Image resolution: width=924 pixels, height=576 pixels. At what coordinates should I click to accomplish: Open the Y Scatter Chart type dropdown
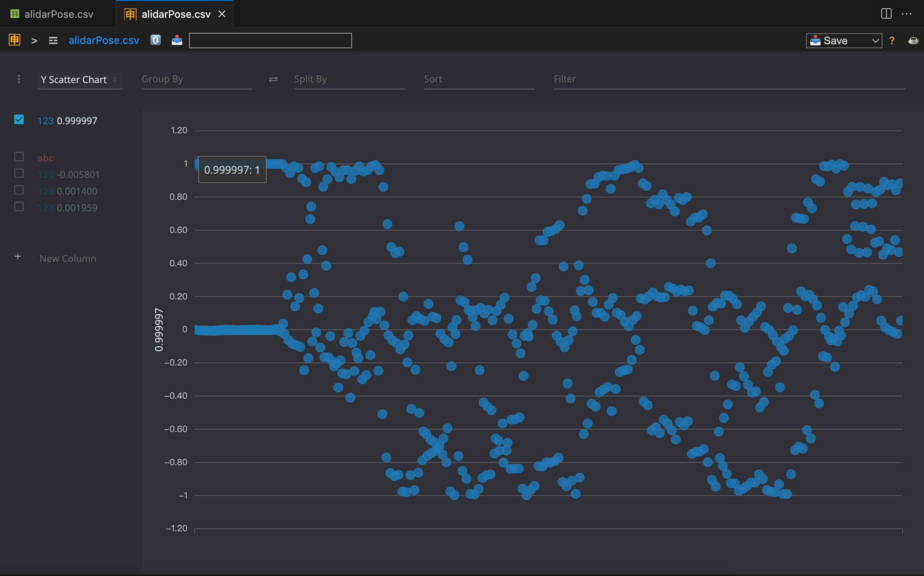pos(79,80)
